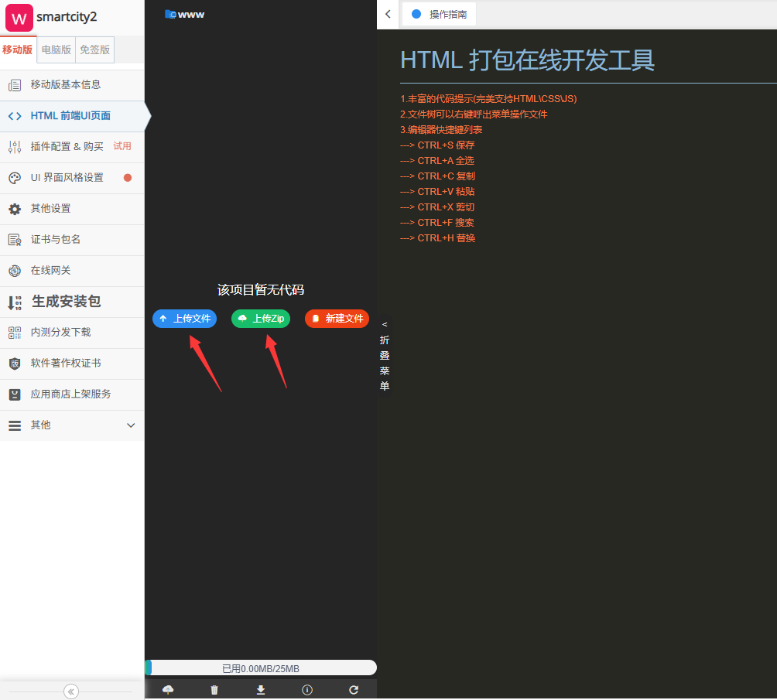The height and width of the screenshot is (700, 777).
Task: Collapse sidebar with double-chevron button
Action: [71, 691]
